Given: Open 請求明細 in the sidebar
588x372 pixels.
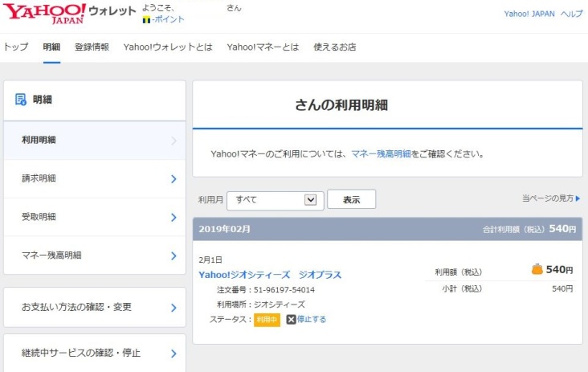Looking at the screenshot, I should click(x=95, y=179).
